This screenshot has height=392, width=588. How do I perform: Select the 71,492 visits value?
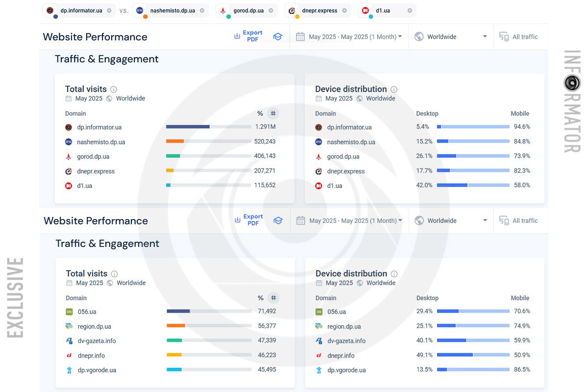click(267, 311)
